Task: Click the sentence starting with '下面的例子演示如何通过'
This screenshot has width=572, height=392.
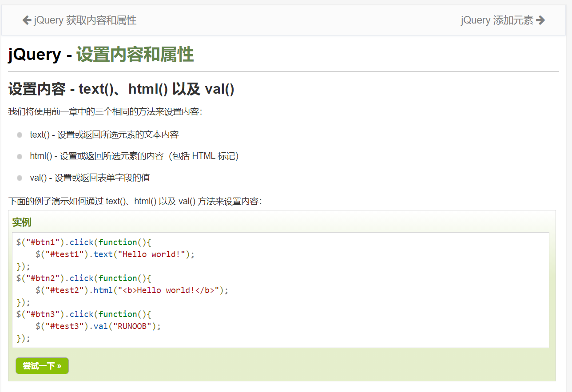Action: (x=135, y=202)
